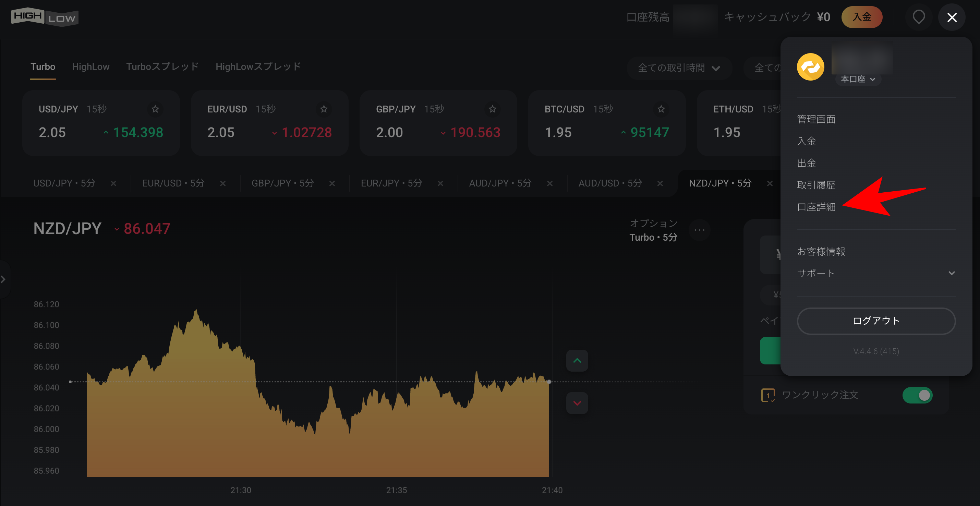Click the 口座残高 balance label

pyautogui.click(x=648, y=17)
